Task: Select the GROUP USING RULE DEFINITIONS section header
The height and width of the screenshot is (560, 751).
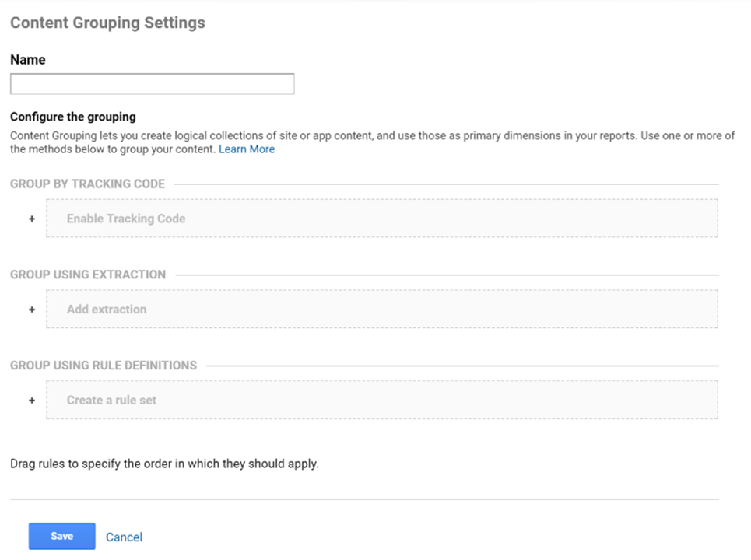Action: click(x=104, y=366)
